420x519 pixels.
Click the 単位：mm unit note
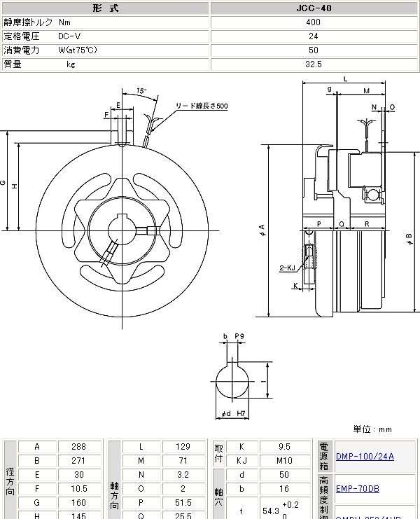(x=372, y=429)
